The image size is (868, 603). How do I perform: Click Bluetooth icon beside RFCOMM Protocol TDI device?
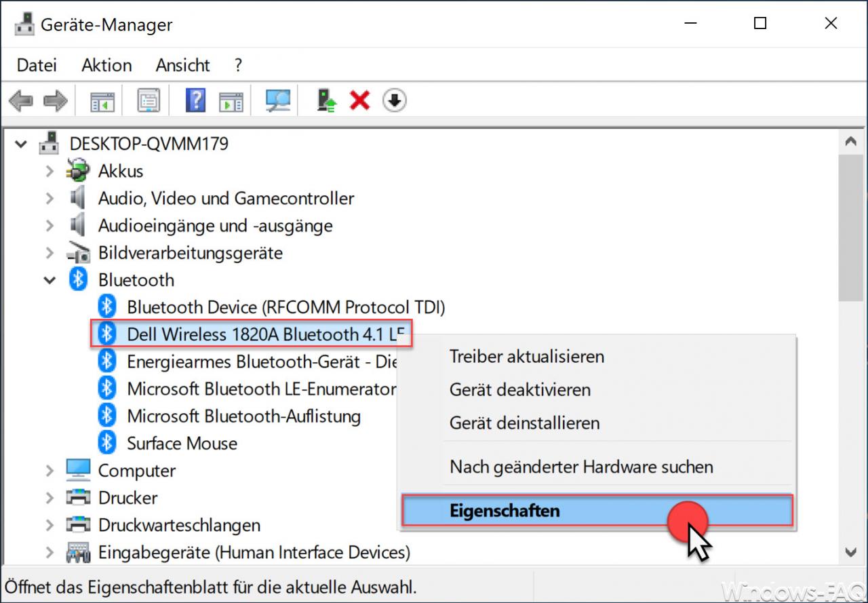(106, 307)
